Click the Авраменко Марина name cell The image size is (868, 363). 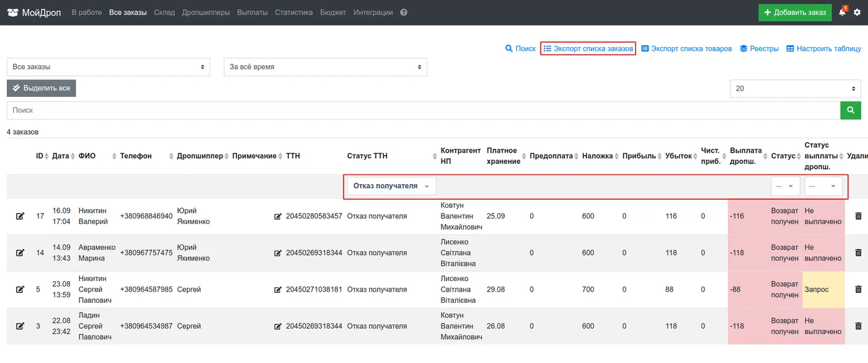pyautogui.click(x=97, y=253)
